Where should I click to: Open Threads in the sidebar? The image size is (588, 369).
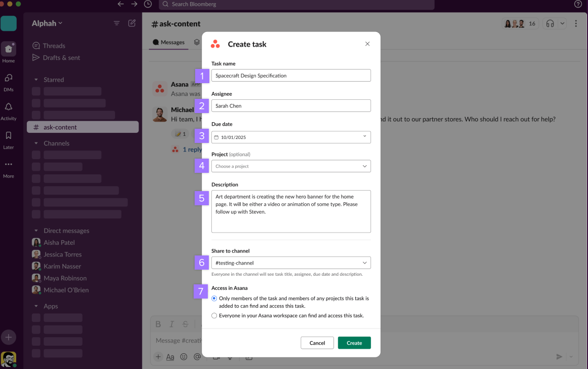coord(54,46)
